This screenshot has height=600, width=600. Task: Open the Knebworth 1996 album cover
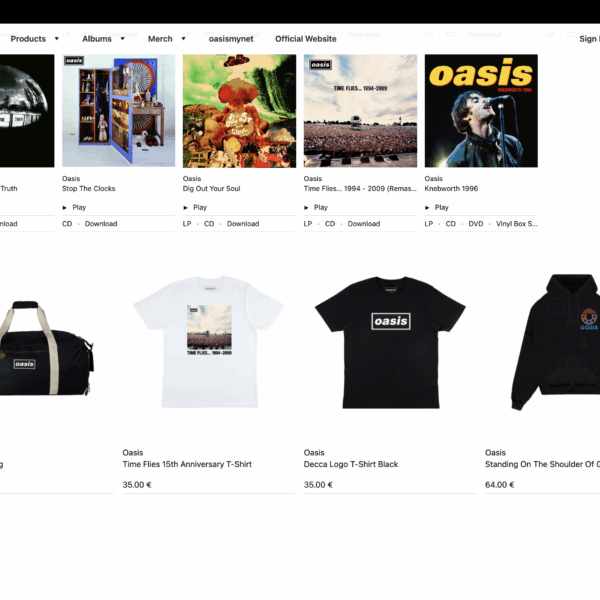click(x=481, y=111)
